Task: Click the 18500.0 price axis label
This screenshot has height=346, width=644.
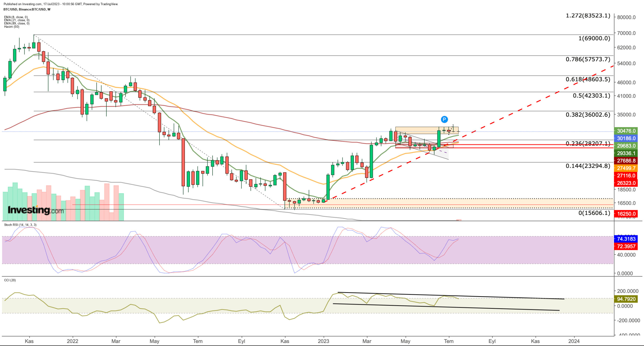Action: pyautogui.click(x=626, y=190)
